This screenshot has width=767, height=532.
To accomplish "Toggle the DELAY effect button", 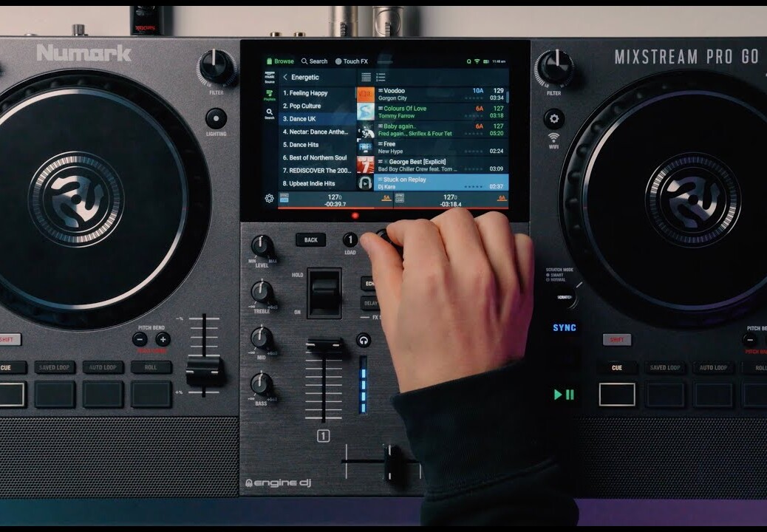I will point(370,303).
